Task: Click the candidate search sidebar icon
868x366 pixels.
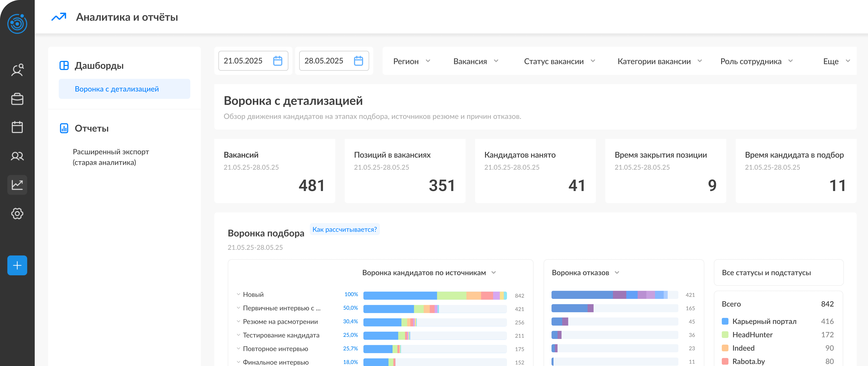Action: pos(17,70)
